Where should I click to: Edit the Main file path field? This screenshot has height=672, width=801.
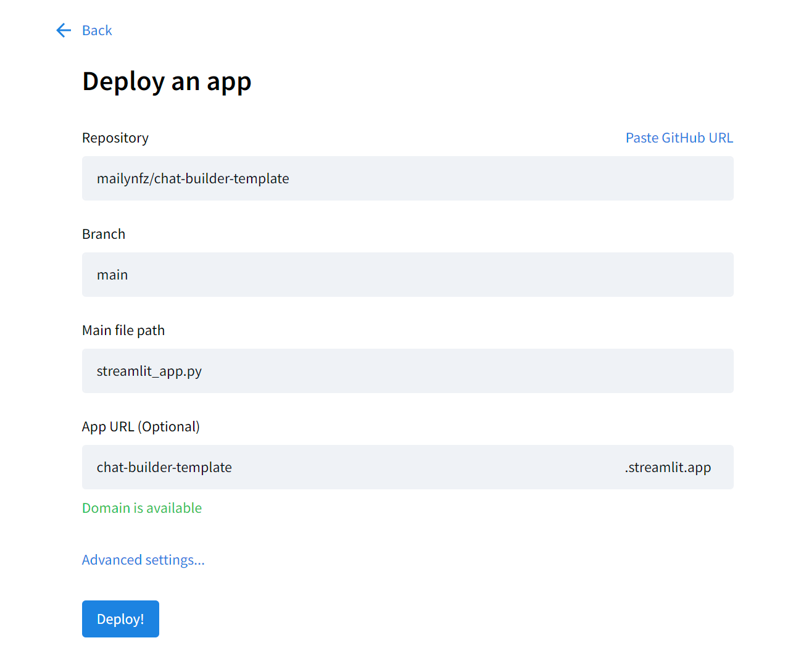408,371
